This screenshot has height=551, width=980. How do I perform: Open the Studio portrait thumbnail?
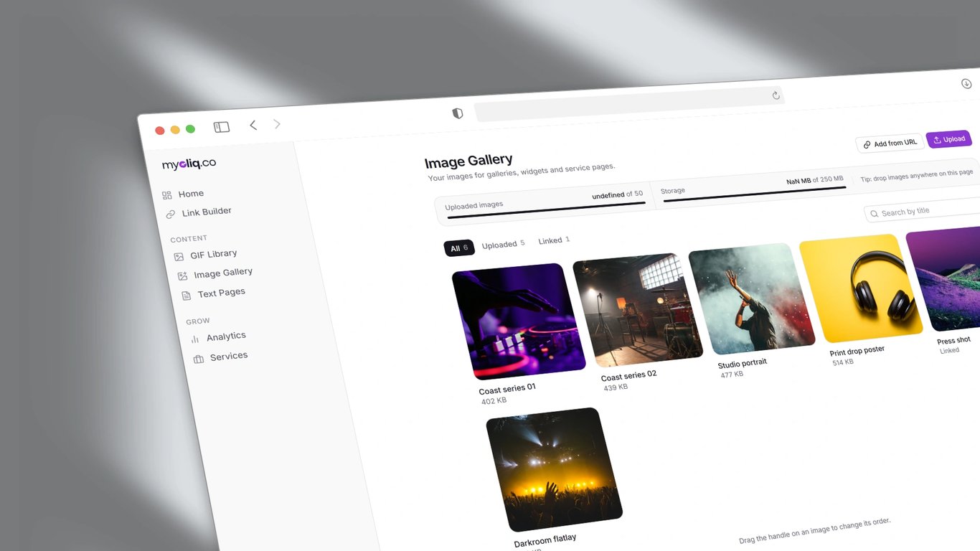[751, 299]
